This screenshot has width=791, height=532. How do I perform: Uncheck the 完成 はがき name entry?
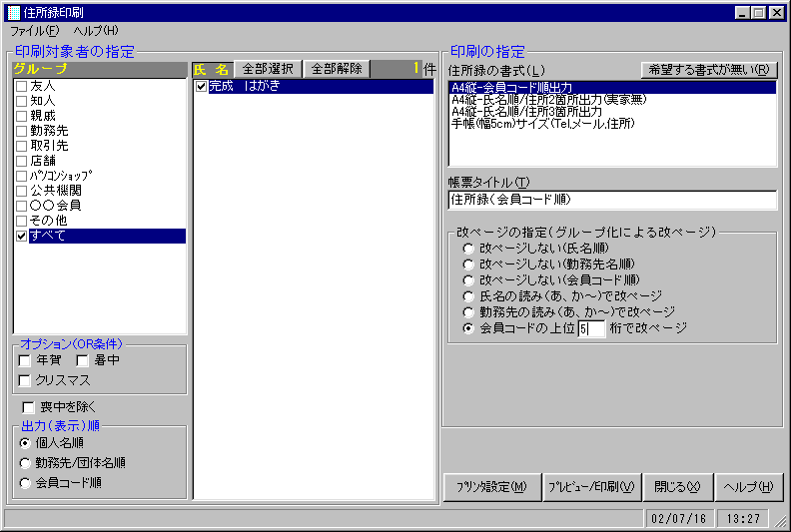pyautogui.click(x=201, y=87)
